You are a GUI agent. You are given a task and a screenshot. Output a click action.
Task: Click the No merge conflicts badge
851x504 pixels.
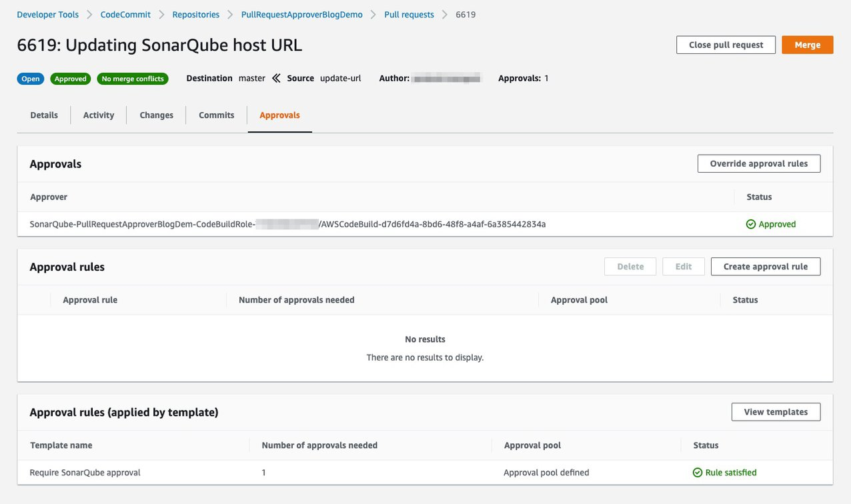(x=133, y=79)
